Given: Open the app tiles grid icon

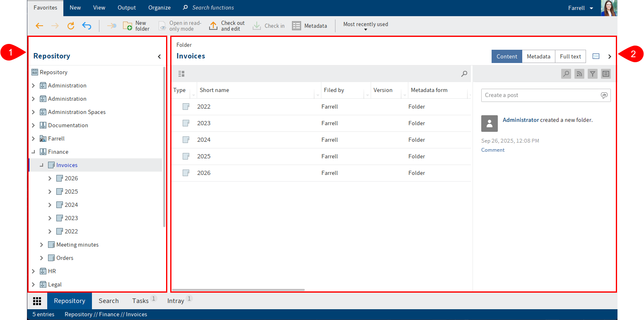Looking at the screenshot, I should tap(37, 301).
